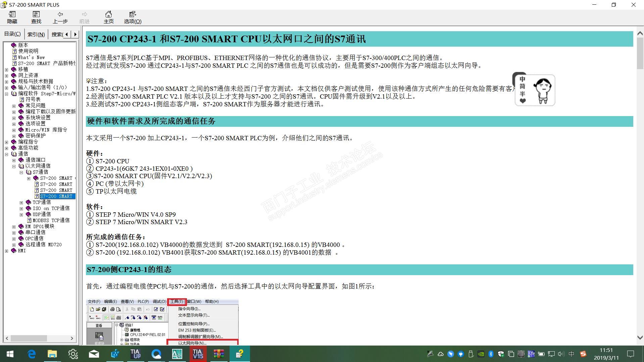
Task: Click the book icon beside HMI
Action: [x=14, y=250]
